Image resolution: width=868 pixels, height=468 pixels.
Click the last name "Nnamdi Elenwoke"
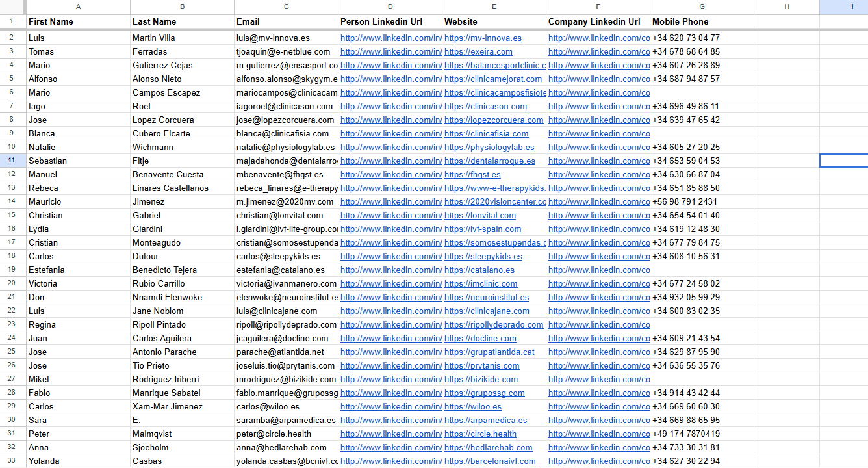coord(182,297)
